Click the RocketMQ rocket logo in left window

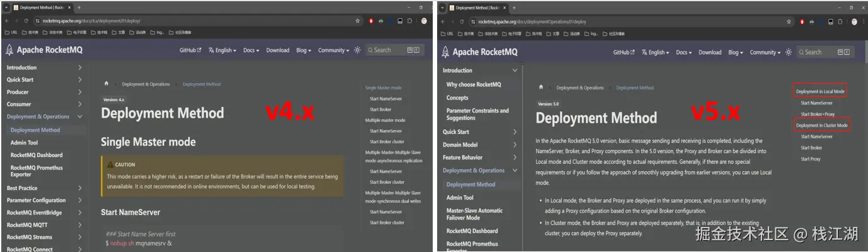[x=9, y=50]
